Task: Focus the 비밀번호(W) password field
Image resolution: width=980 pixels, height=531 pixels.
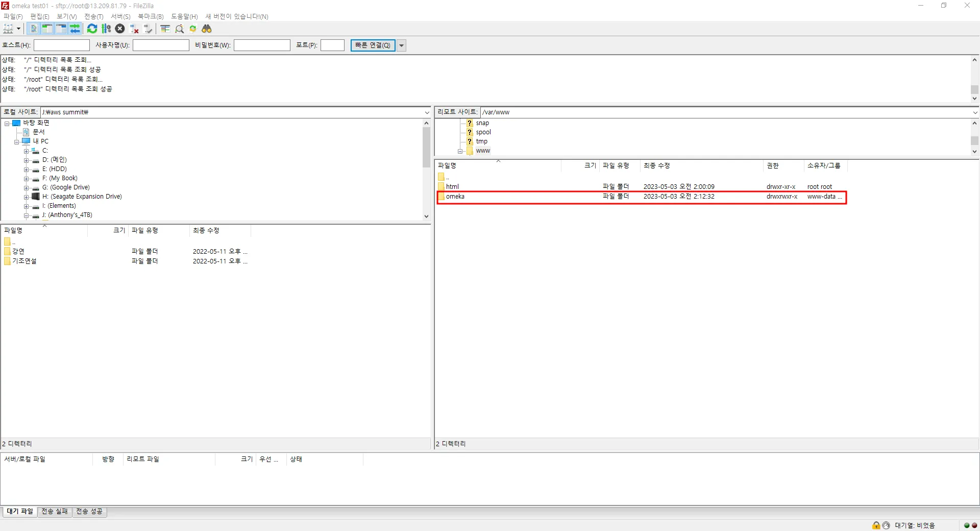Action: click(x=262, y=45)
